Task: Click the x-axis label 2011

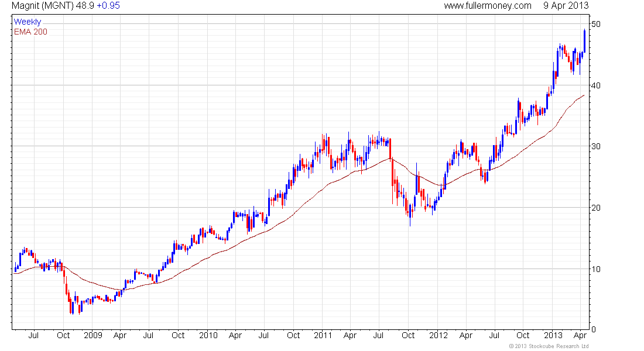Action: (x=323, y=335)
